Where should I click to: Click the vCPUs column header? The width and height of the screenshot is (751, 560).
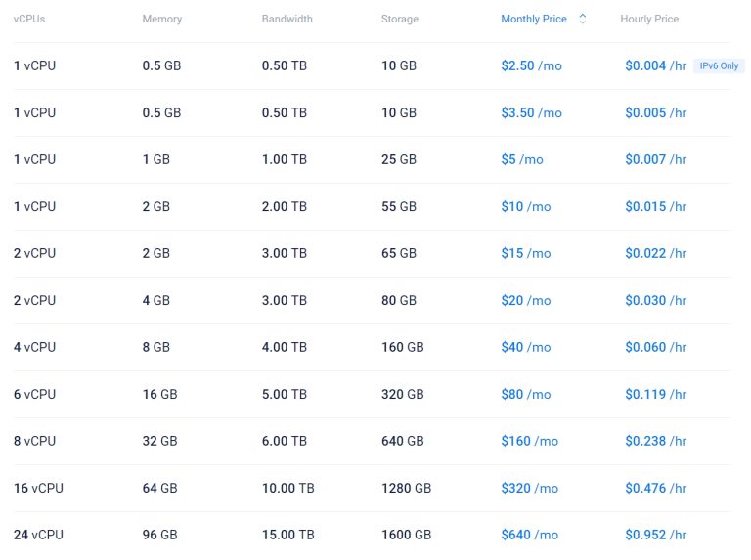click(29, 19)
